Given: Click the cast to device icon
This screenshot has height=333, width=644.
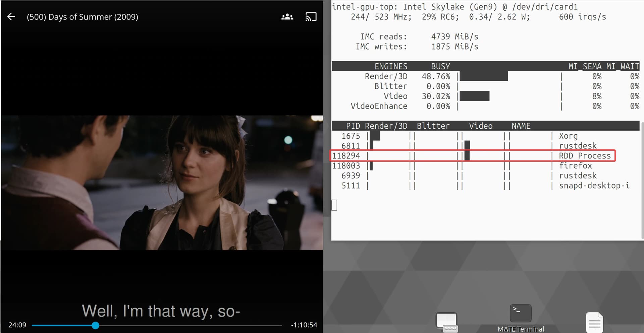Looking at the screenshot, I should click(311, 17).
